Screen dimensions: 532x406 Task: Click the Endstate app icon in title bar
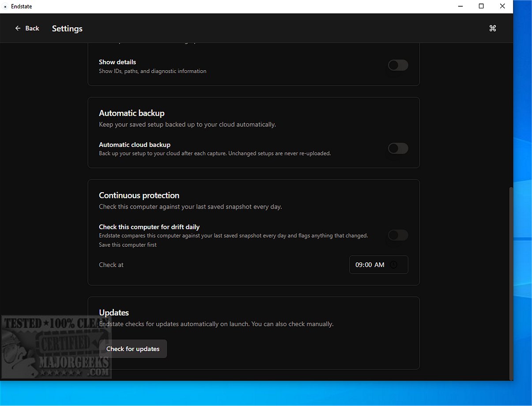click(x=5, y=7)
